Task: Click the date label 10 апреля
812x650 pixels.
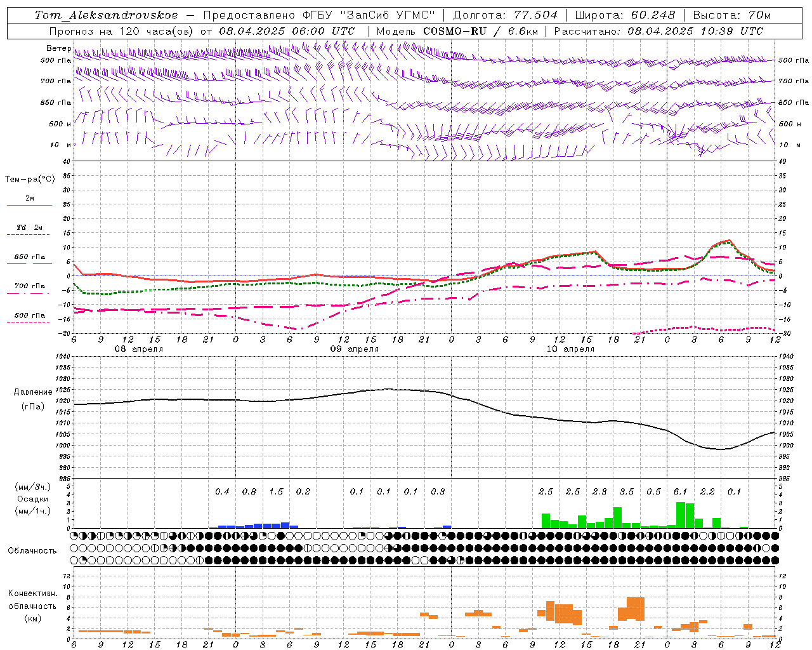Action: coord(570,349)
